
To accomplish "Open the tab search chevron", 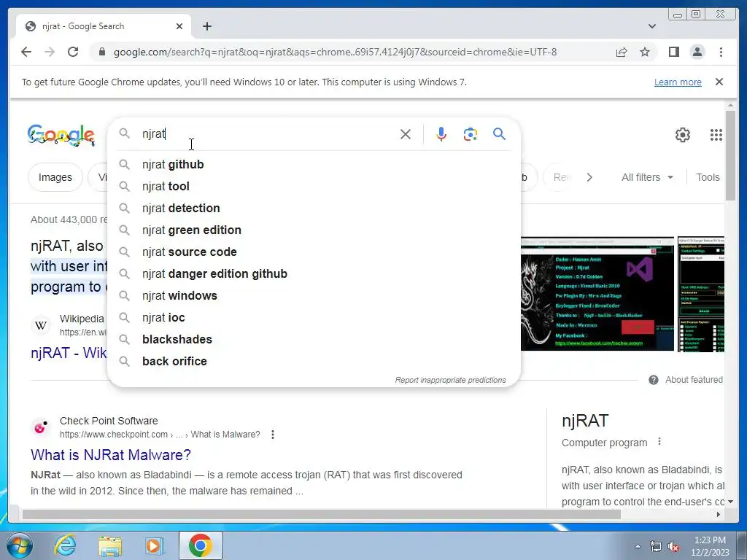I will (651, 26).
